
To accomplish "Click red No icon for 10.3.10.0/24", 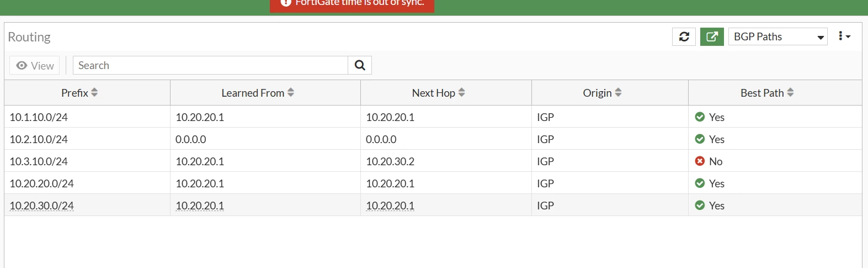I will [x=700, y=161].
